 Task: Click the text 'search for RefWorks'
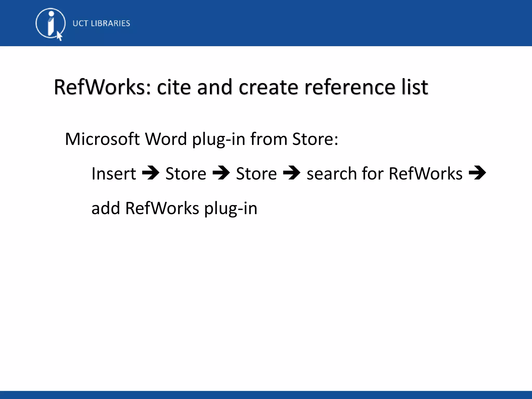pos(384,174)
